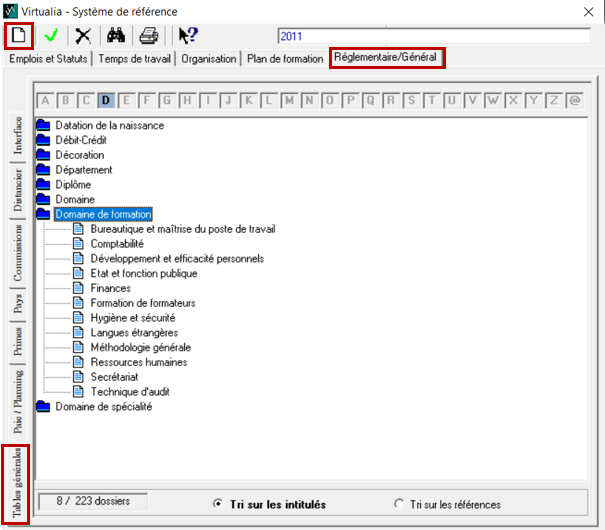This screenshot has height=530, width=605.
Task: Select the 'Tables générales' vertical tab
Action: tap(17, 484)
